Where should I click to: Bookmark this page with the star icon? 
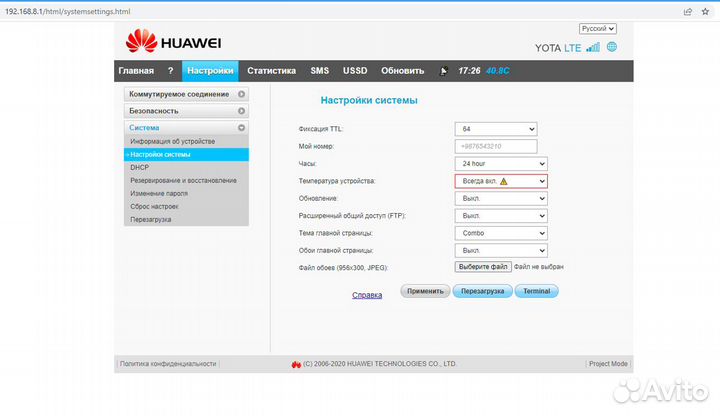coord(706,11)
